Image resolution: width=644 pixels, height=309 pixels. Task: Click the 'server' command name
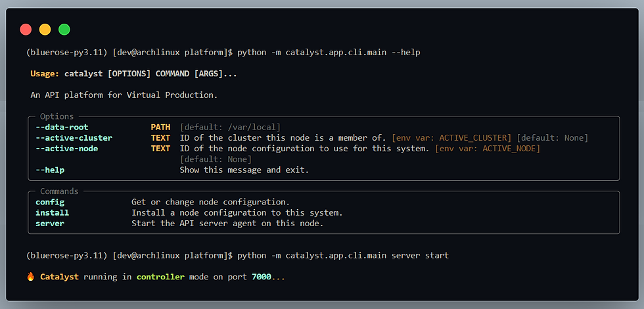[x=50, y=224]
